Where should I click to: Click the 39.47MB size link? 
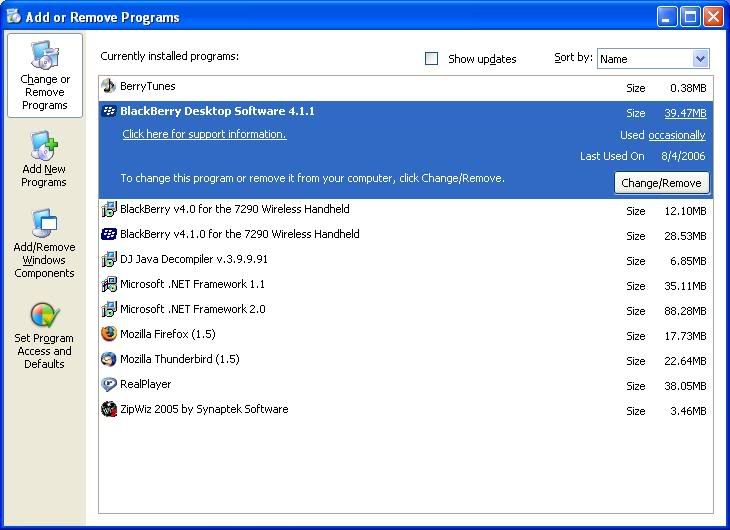685,113
